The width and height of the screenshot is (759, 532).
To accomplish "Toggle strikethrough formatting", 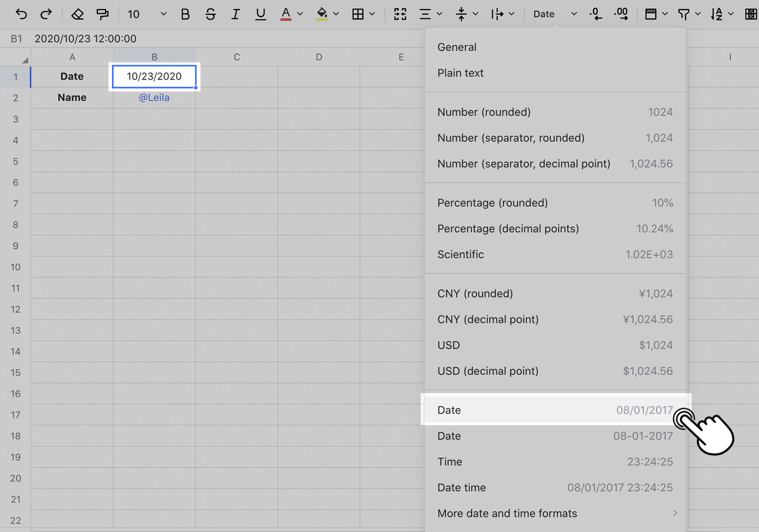I will (211, 14).
